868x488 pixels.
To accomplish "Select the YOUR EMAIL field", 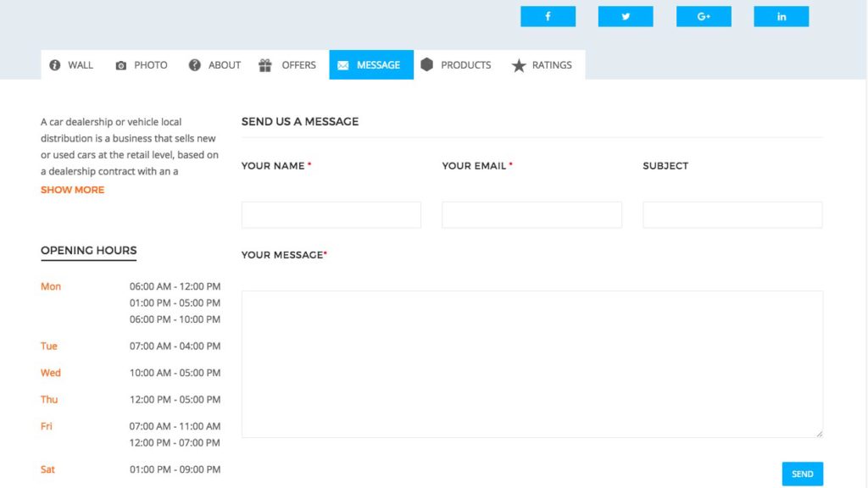I will 531,214.
